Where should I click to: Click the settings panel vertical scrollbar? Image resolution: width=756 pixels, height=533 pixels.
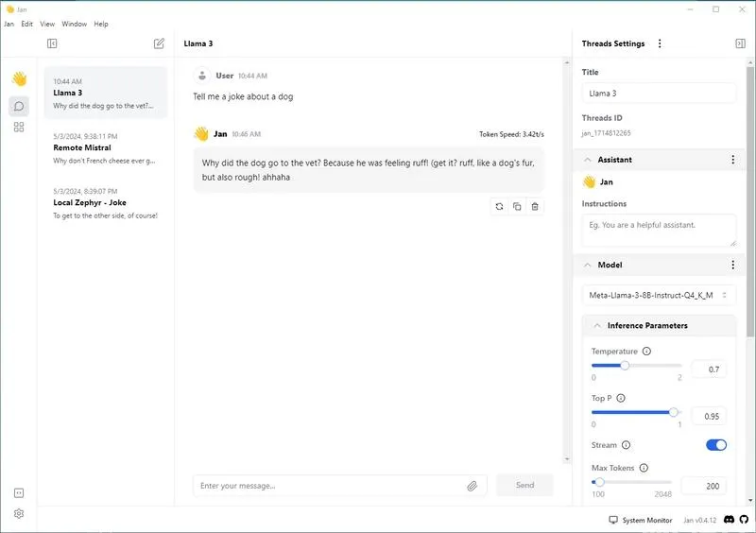(749, 201)
